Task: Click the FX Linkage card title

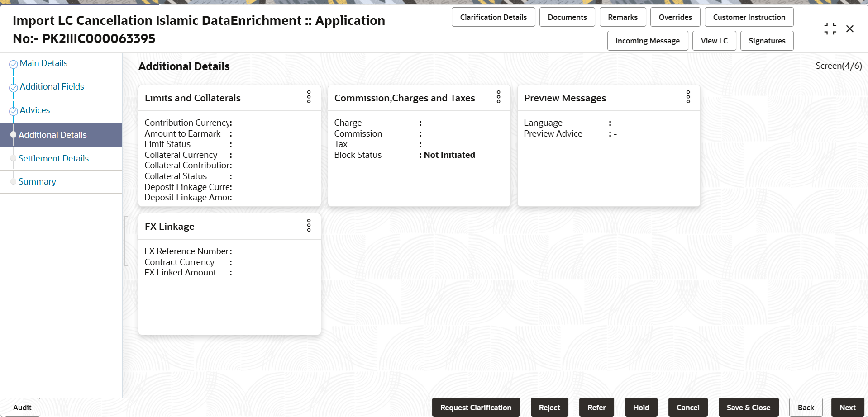Action: (x=170, y=227)
